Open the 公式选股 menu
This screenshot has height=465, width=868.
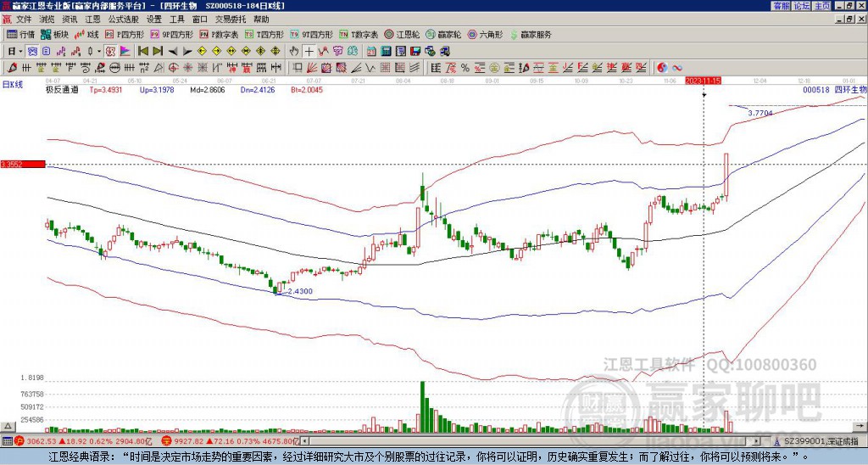(124, 20)
